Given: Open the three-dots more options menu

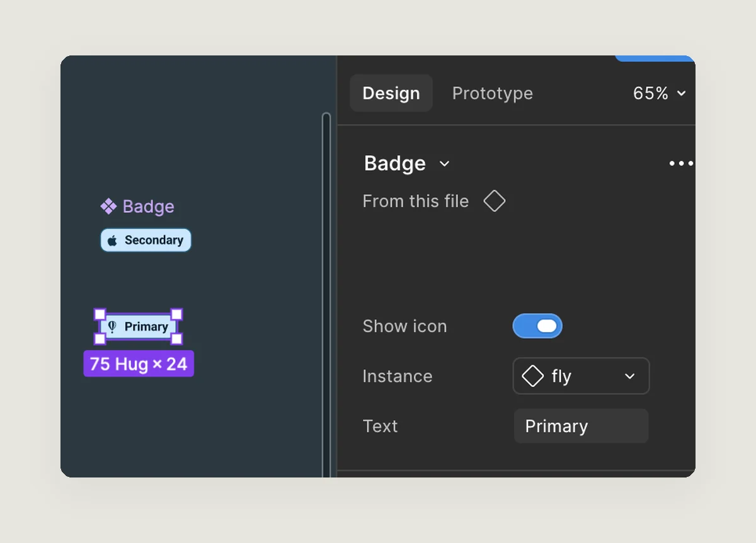Looking at the screenshot, I should click(681, 164).
